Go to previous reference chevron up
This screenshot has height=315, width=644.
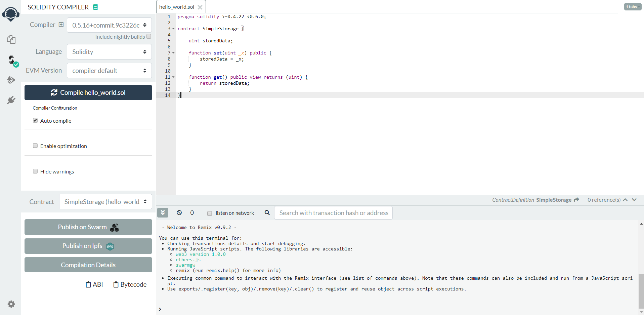(625, 200)
